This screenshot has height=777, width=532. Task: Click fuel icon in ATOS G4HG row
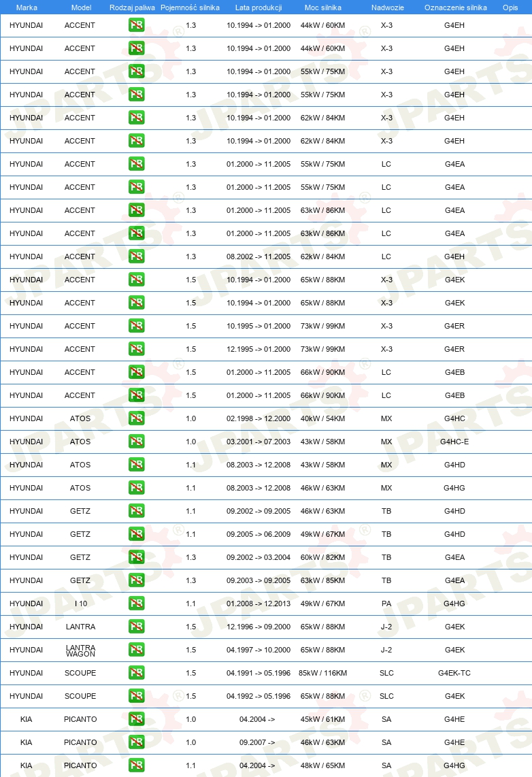pos(137,488)
